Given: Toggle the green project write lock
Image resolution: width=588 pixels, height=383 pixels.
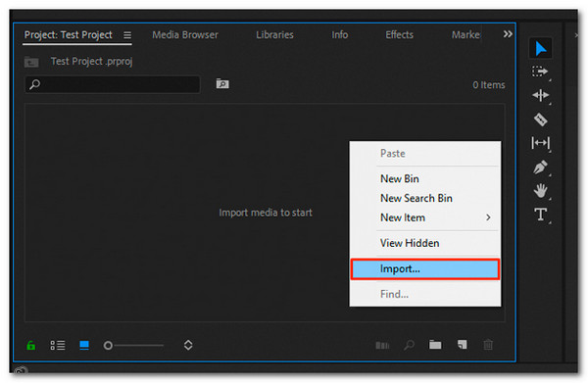Looking at the screenshot, I should tap(31, 345).
